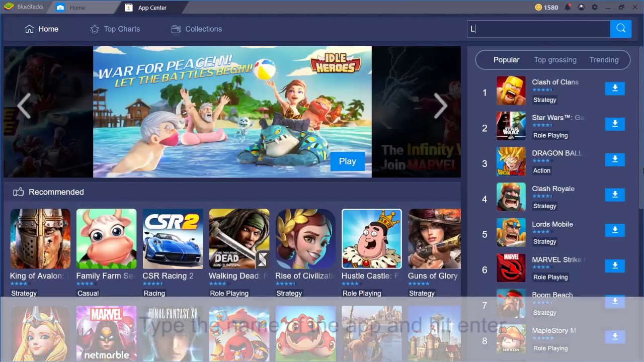Open Clash of Clans app icon
644x362 pixels.
(x=511, y=90)
